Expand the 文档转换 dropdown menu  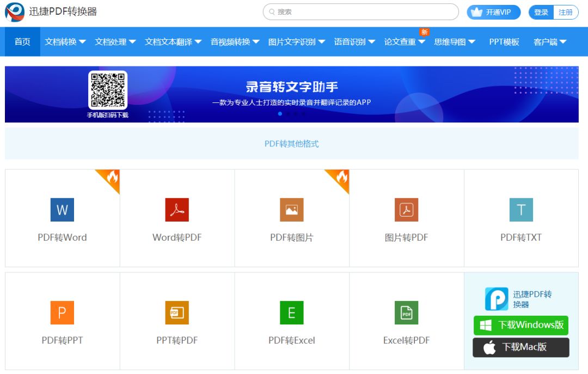[x=65, y=42]
